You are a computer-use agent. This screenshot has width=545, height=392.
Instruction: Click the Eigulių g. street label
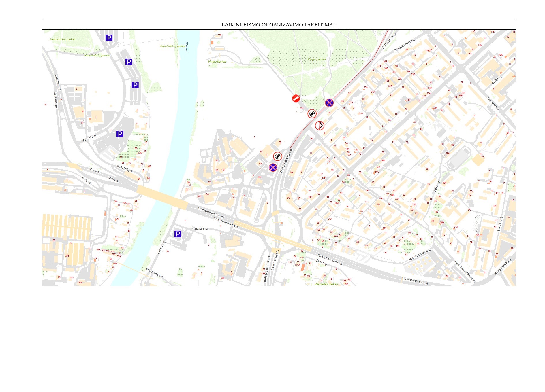coord(161,247)
